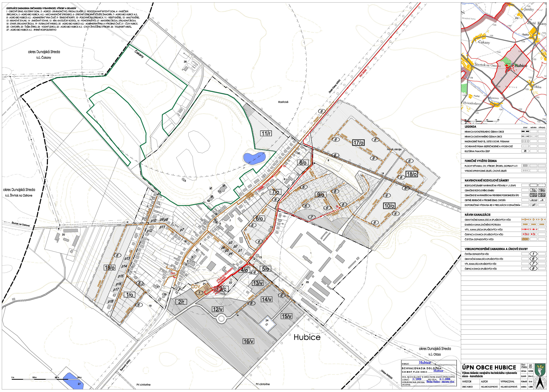Click zone label 17/o on the map
This screenshot has height=392, width=549.
coord(358,143)
